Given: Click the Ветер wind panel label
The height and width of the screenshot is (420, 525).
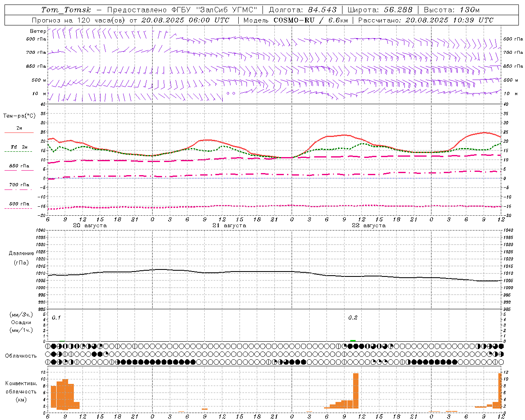Looking at the screenshot, I should (38, 31).
